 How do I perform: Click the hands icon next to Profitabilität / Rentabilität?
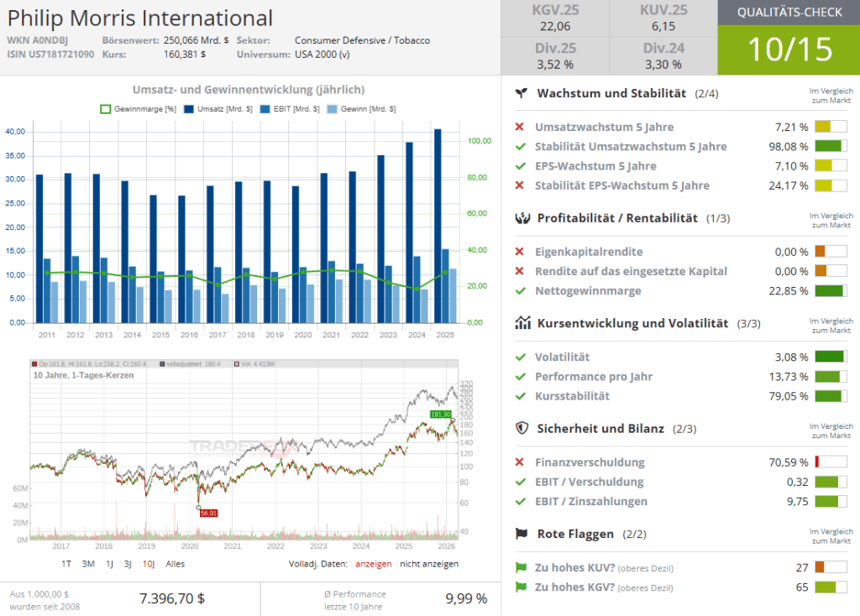[x=522, y=218]
